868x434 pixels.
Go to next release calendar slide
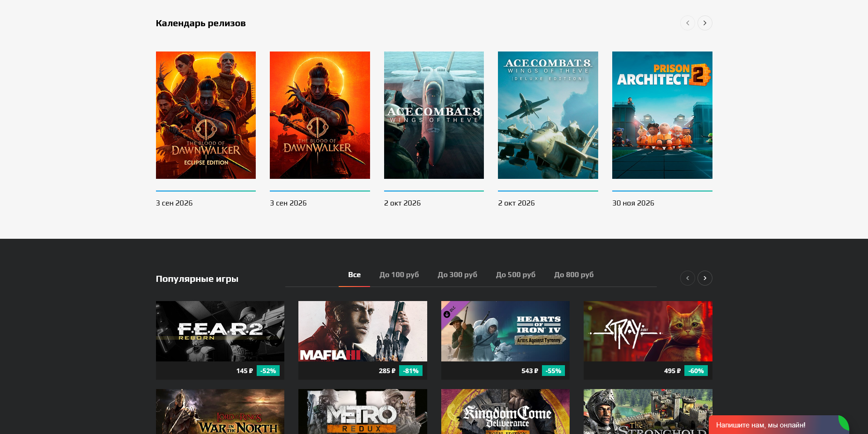pos(705,23)
